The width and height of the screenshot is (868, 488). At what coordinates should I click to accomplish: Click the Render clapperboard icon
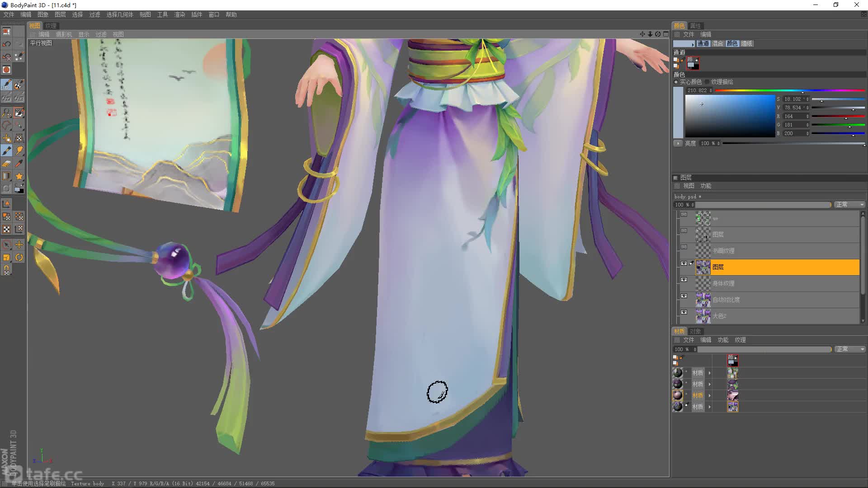pyautogui.click(x=19, y=113)
